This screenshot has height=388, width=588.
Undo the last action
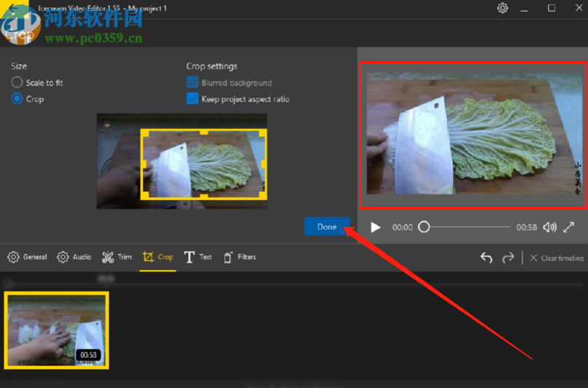tap(487, 257)
